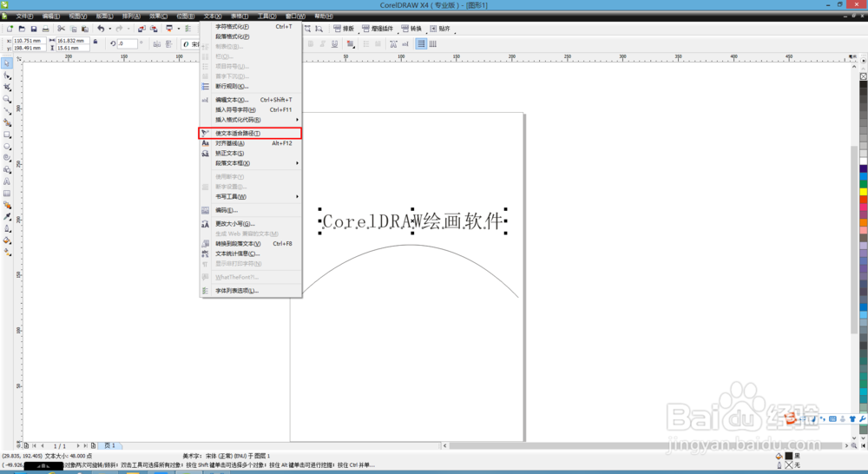868x474 pixels.
Task: Click the vertical scrollbar thumb
Action: [x=854, y=240]
